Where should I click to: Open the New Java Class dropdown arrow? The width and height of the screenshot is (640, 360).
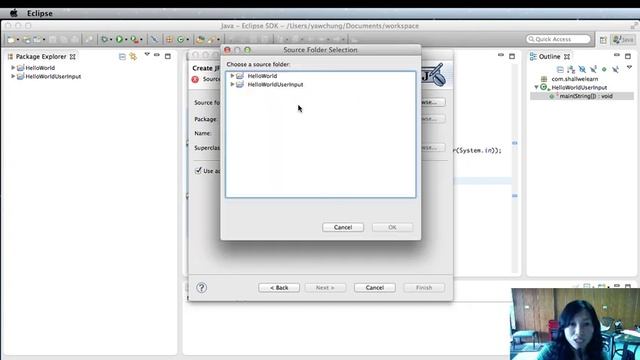click(x=187, y=40)
